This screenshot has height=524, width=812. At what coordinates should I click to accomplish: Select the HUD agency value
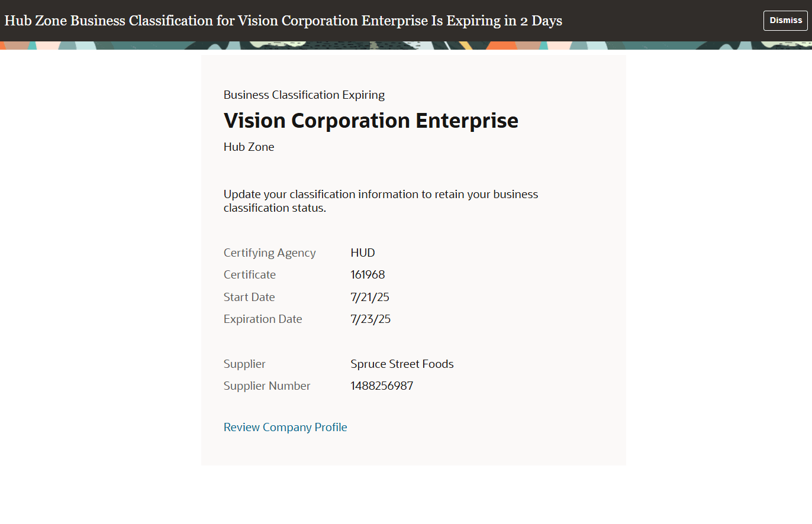(x=363, y=253)
